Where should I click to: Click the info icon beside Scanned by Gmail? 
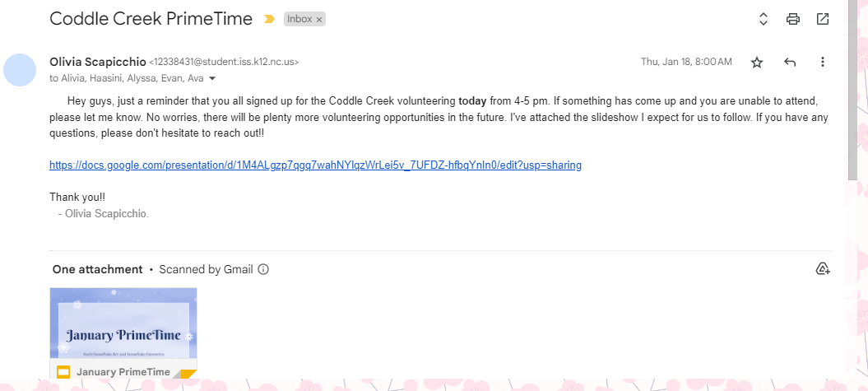(x=264, y=269)
